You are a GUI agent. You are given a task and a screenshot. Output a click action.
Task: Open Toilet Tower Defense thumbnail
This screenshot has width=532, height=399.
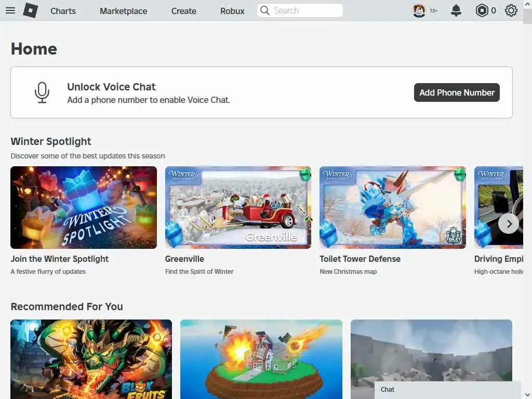[393, 207]
